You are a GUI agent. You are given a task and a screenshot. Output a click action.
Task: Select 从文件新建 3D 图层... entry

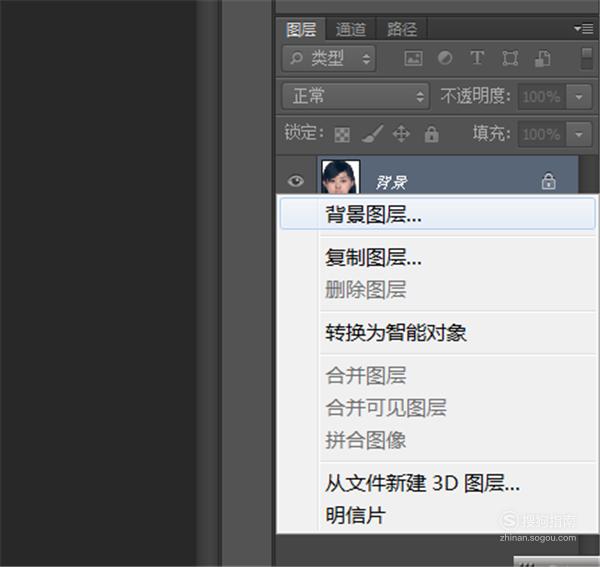(x=438, y=483)
